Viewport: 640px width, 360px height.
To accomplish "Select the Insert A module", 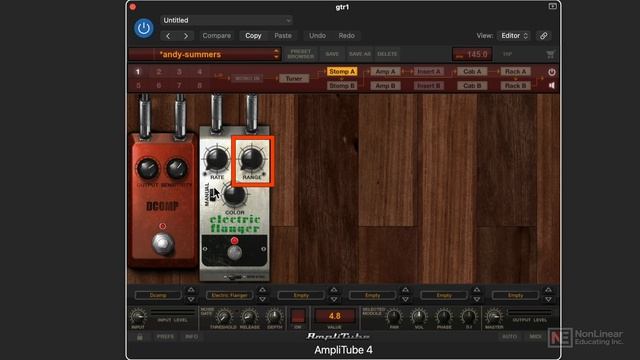I will 429,71.
